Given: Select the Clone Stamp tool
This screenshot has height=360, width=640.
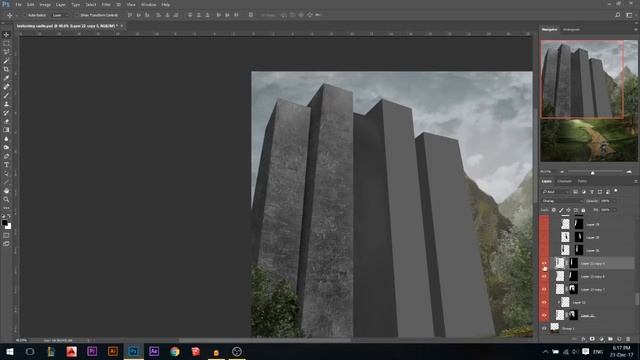Looking at the screenshot, I should [6, 104].
